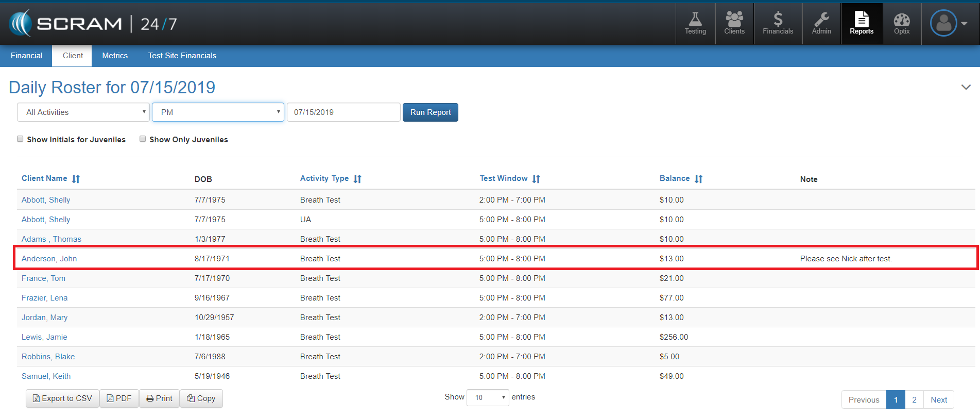
Task: Open the PM time period dropdown
Action: click(218, 112)
